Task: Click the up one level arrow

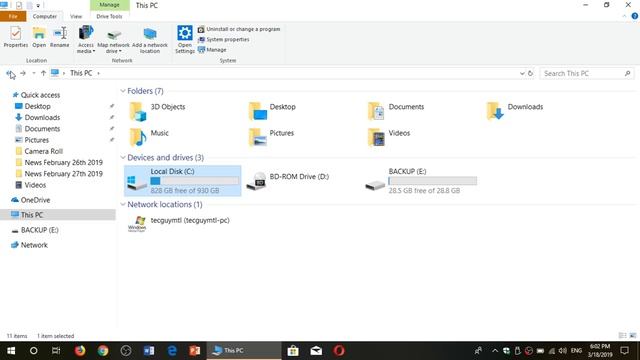Action: tap(43, 73)
